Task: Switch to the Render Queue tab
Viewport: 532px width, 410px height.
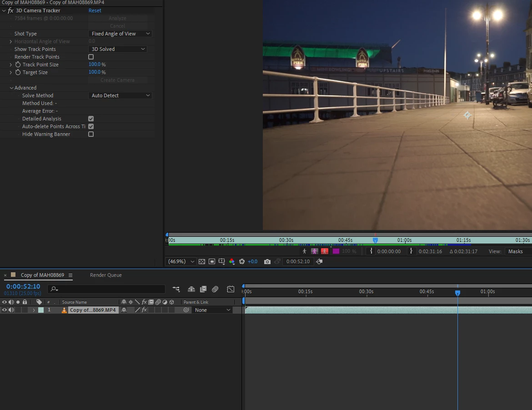Action: [x=106, y=275]
